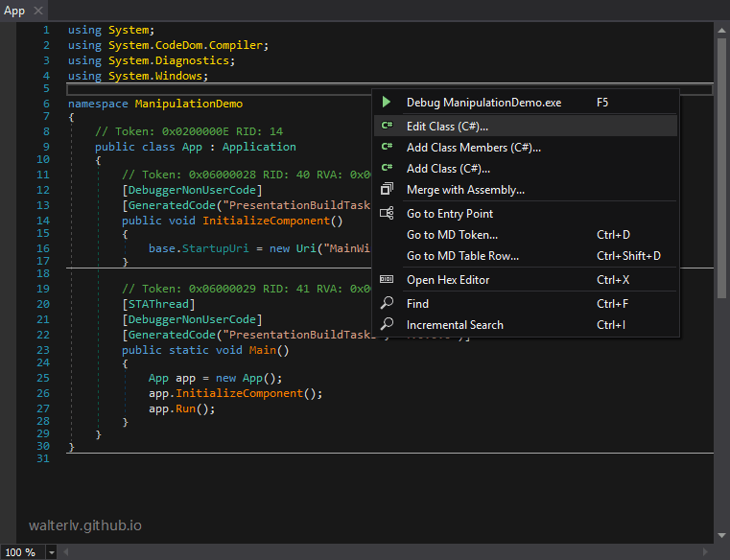Click the C# icon beside Edit Class

(387, 126)
